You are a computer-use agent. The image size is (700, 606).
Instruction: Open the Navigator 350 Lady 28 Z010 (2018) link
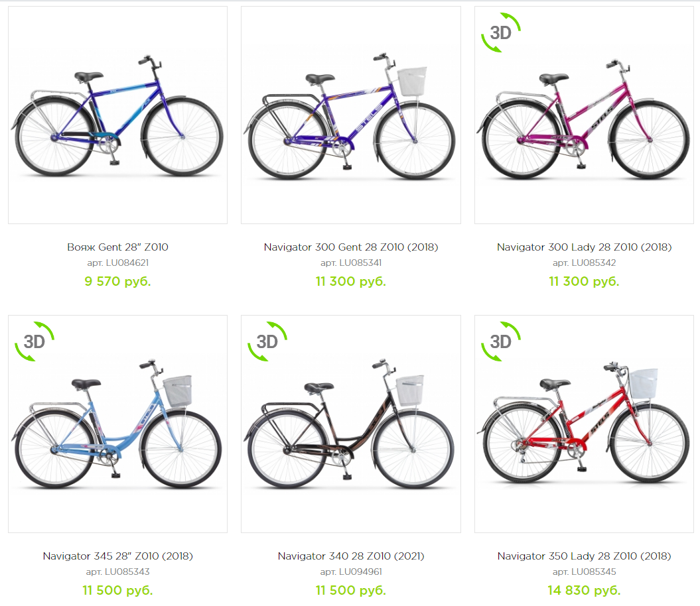coord(584,556)
